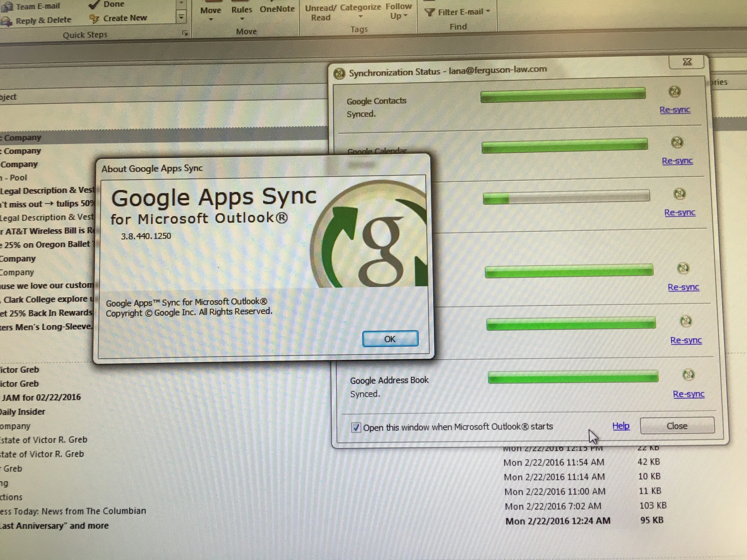
Task: Open the Help link in Synchronization Status
Action: (621, 426)
